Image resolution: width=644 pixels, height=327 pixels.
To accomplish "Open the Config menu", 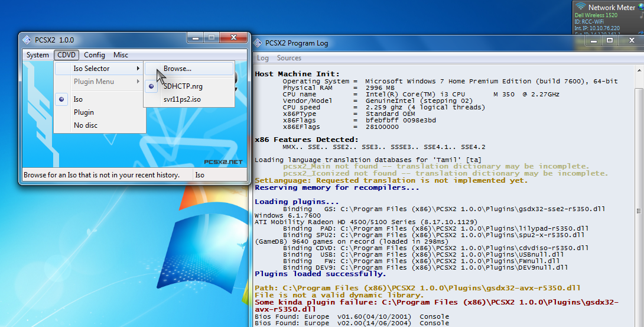I will point(95,55).
